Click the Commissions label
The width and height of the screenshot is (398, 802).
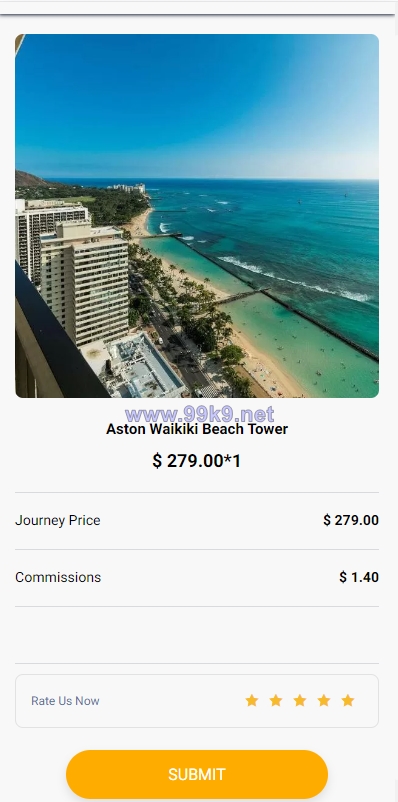coord(58,577)
